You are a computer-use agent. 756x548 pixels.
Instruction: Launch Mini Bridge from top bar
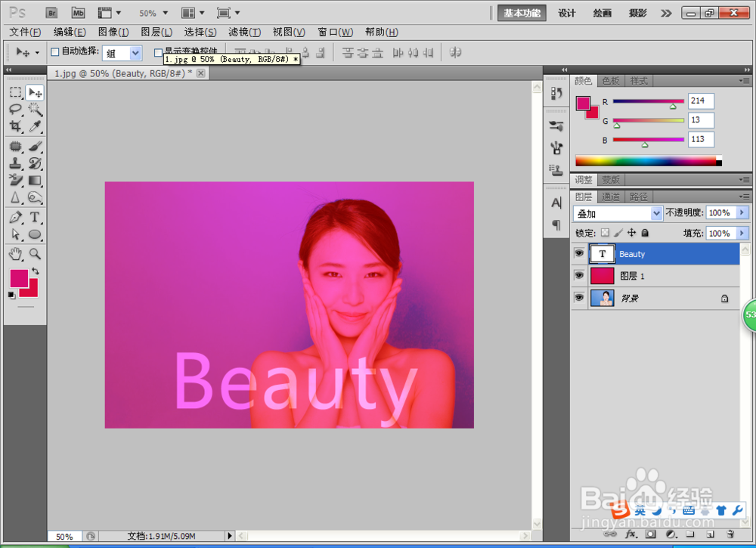[x=78, y=13]
